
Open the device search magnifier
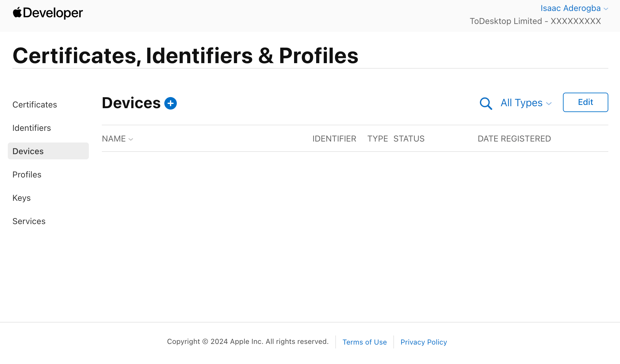pyautogui.click(x=485, y=103)
